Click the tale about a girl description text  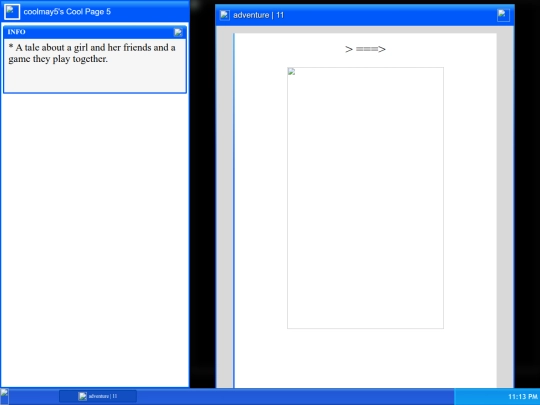tap(92, 53)
